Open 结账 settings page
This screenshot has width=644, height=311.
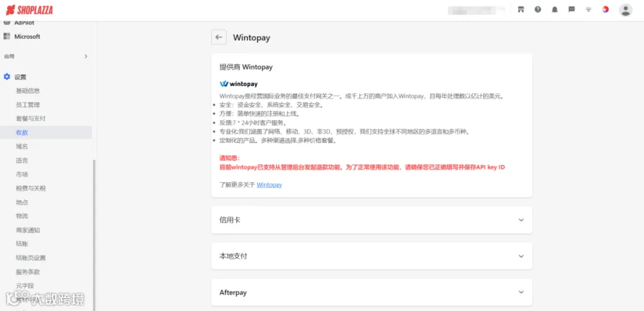tap(21, 244)
